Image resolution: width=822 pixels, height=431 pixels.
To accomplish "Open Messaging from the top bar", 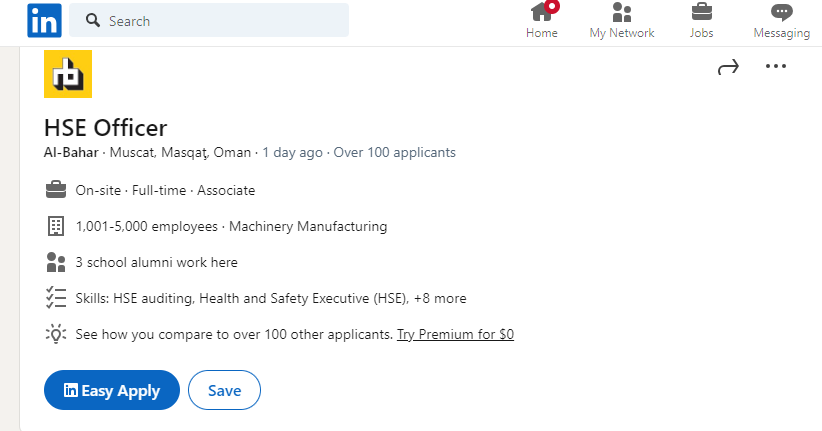I will (782, 21).
